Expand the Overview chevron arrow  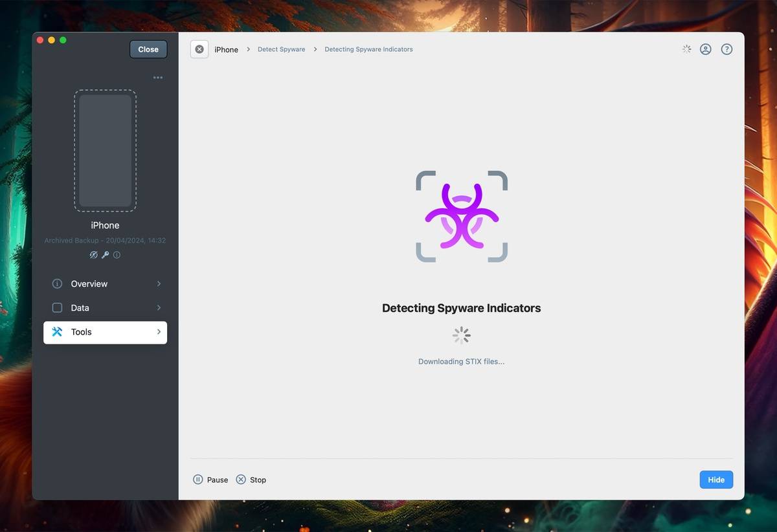pyautogui.click(x=159, y=284)
